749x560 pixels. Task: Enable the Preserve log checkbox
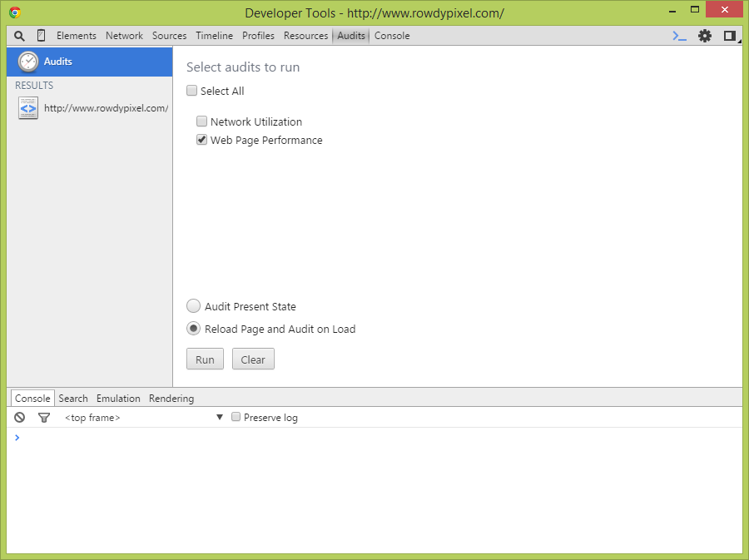(x=236, y=417)
